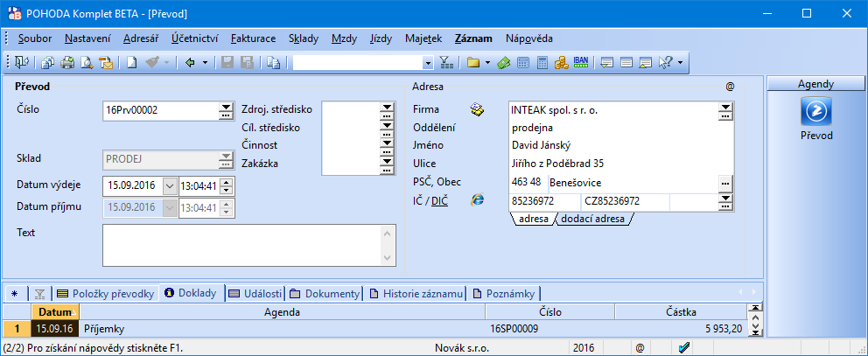Screen dimensions: 868x356
Task: Open Nastavení menu
Action: [x=87, y=38]
